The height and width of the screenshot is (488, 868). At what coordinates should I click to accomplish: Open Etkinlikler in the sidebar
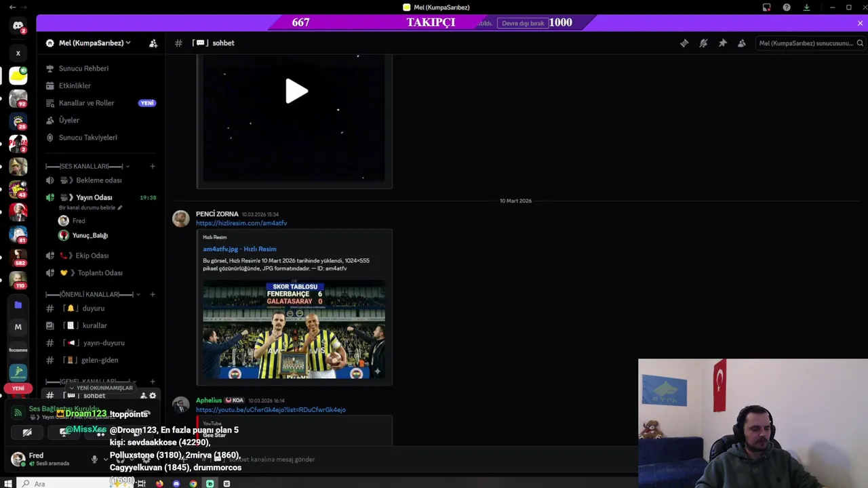tap(100, 85)
